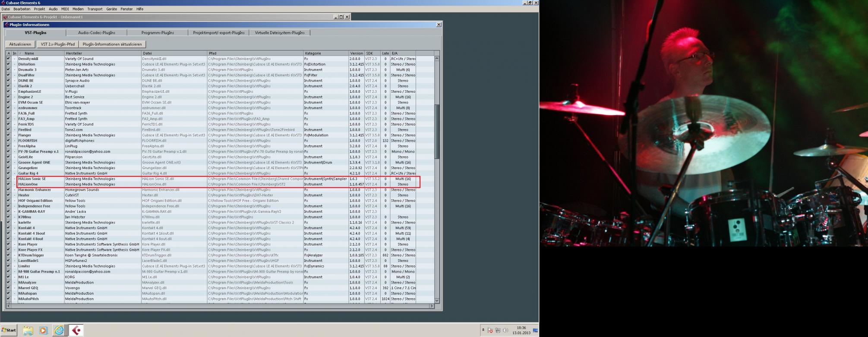Select the HALionOne plugin name
The width and height of the screenshot is (868, 337).
point(28,184)
